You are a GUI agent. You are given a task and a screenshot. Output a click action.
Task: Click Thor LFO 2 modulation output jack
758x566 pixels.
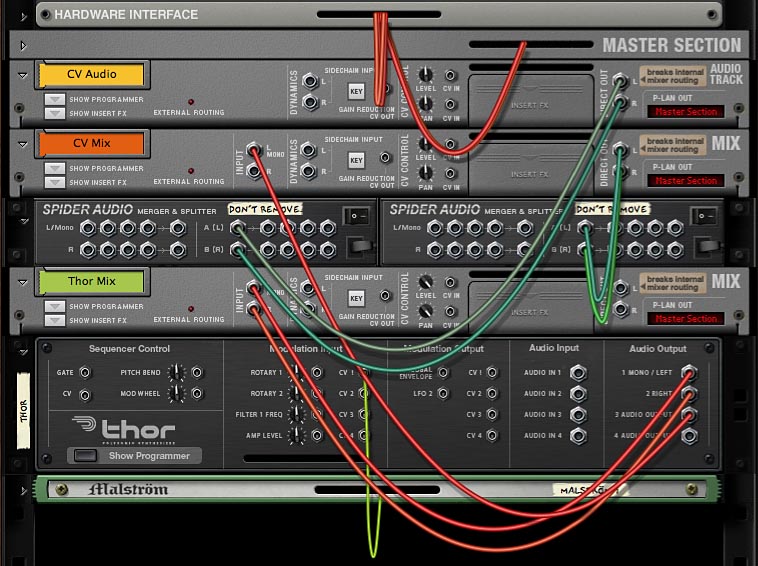pos(443,393)
